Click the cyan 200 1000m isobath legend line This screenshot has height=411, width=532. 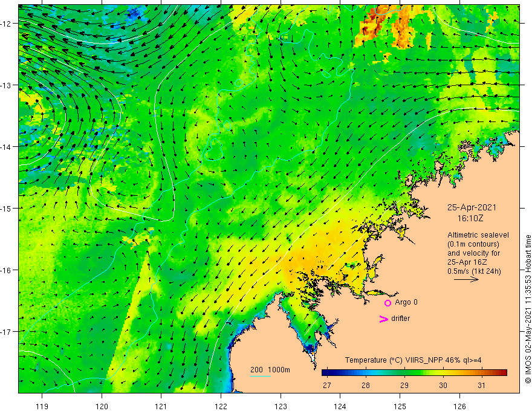pos(260,376)
